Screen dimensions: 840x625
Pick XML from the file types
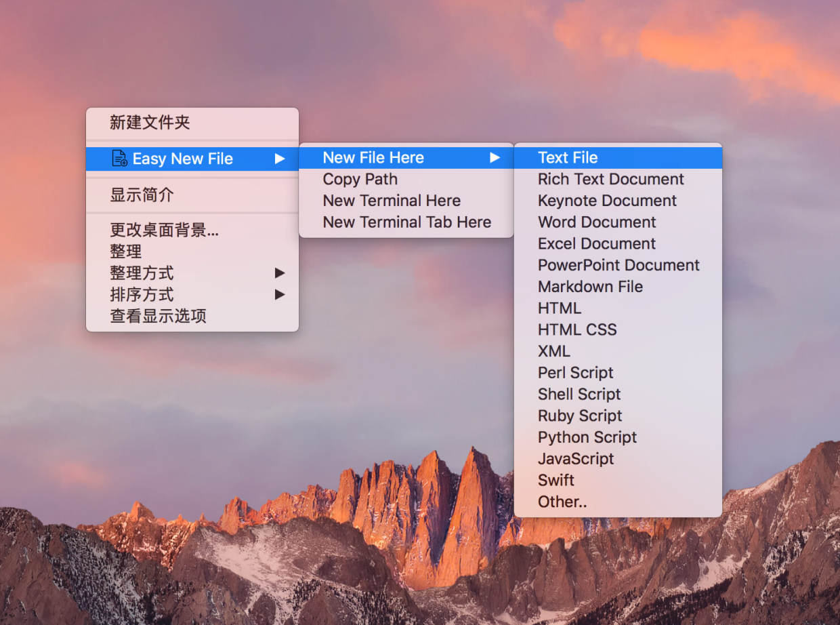click(x=618, y=351)
